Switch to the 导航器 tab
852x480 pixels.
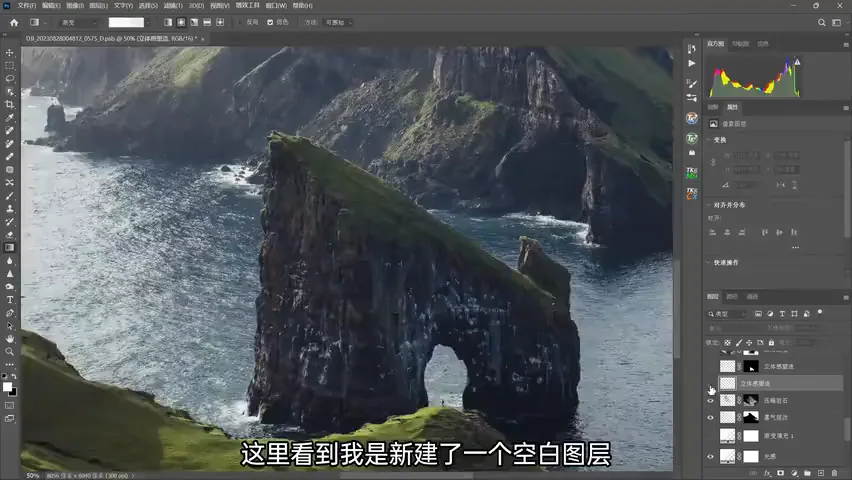[740, 43]
